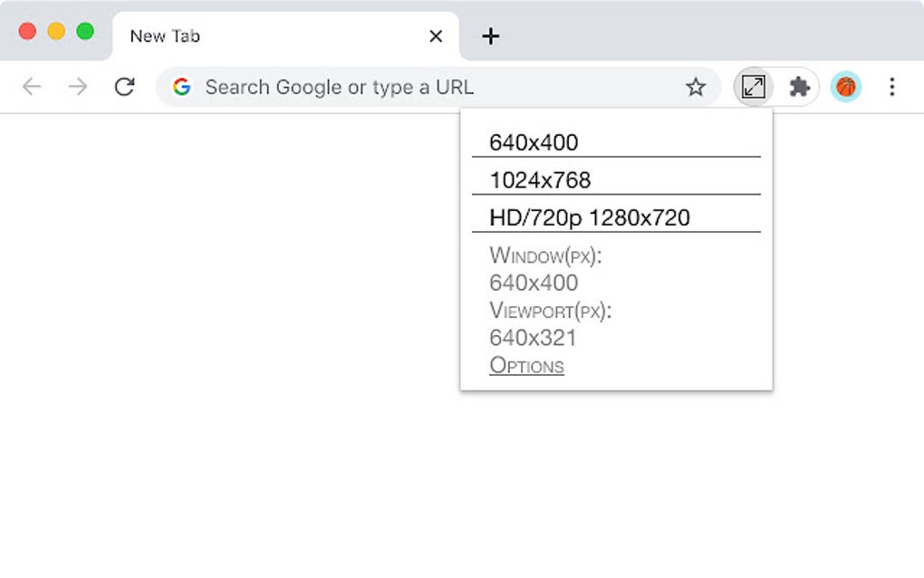The width and height of the screenshot is (924, 578).
Task: Reload the current page
Action: [x=124, y=87]
